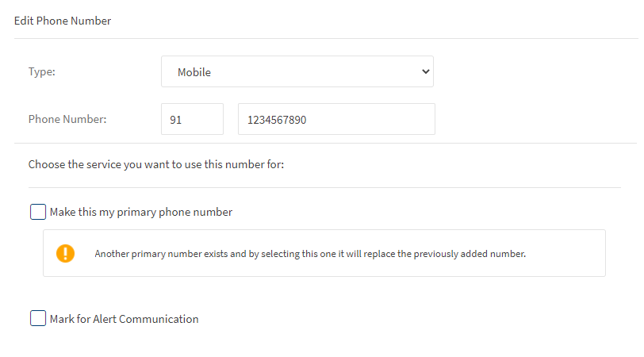Enable the Mark for Alert Communication checkbox

pos(38,319)
